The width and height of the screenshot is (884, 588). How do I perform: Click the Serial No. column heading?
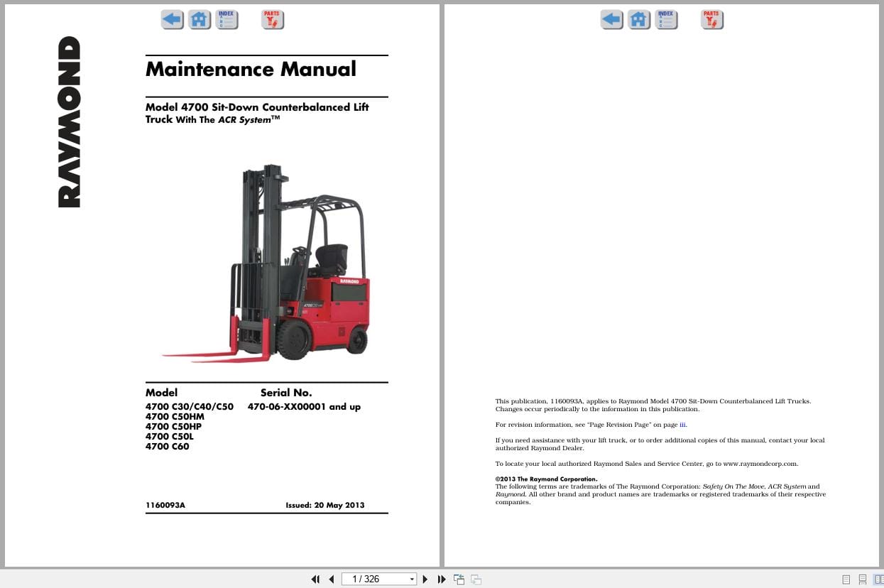(286, 392)
